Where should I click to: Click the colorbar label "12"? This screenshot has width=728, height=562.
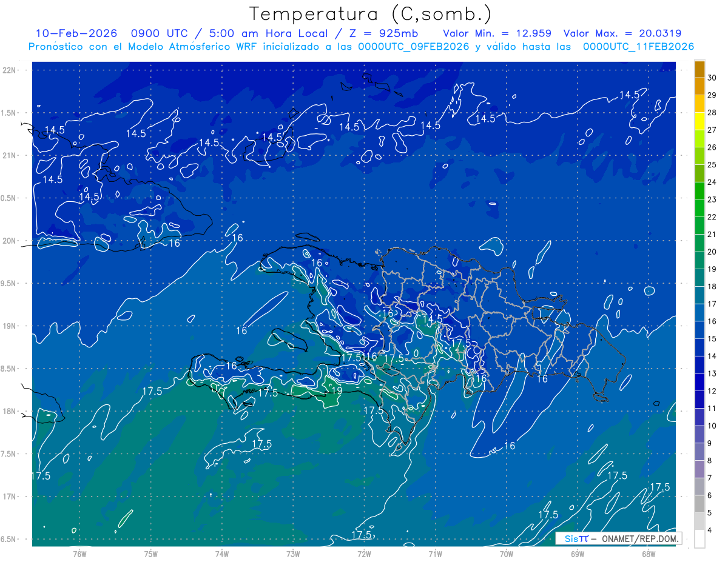point(712,390)
